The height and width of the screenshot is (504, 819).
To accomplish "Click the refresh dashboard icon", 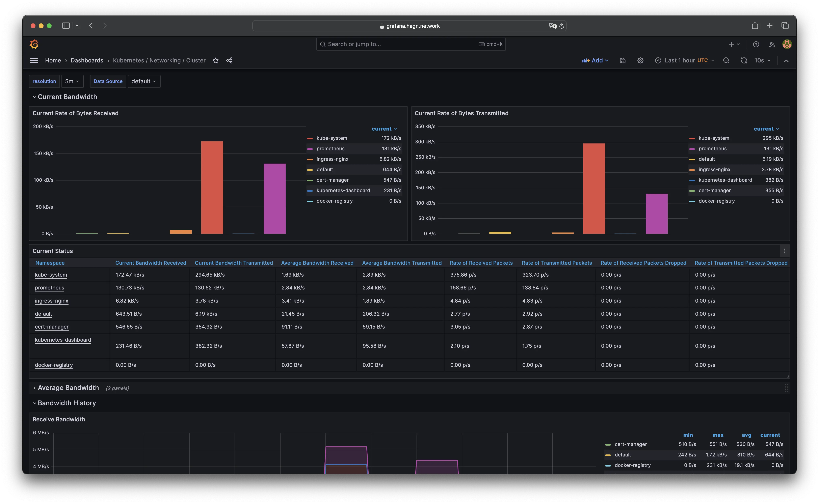I will (x=744, y=60).
